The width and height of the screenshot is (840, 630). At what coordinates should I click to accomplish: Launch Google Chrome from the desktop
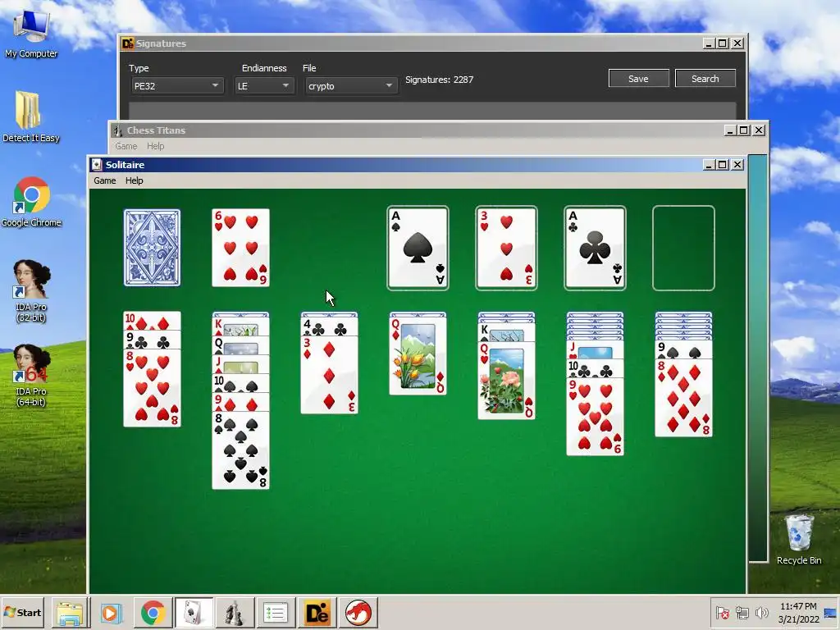coord(31,202)
